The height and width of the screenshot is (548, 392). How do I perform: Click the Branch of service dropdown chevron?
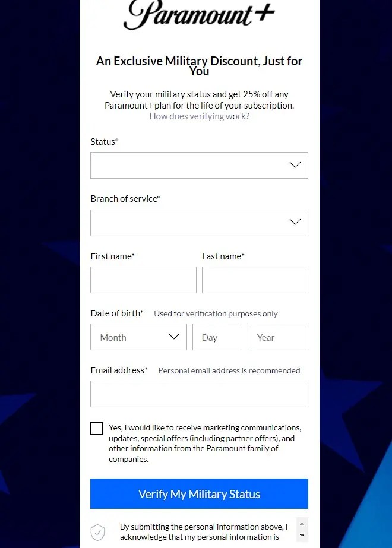point(295,223)
